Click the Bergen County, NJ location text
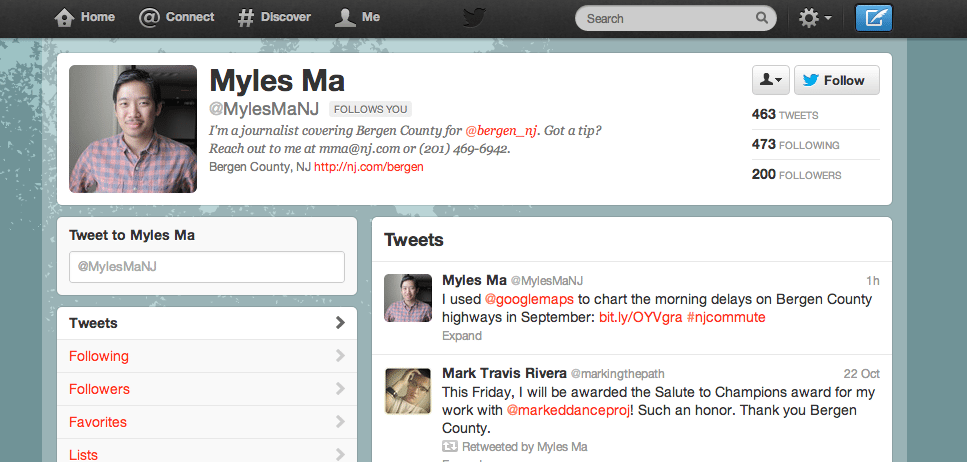This screenshot has height=462, width=967. coord(260,167)
